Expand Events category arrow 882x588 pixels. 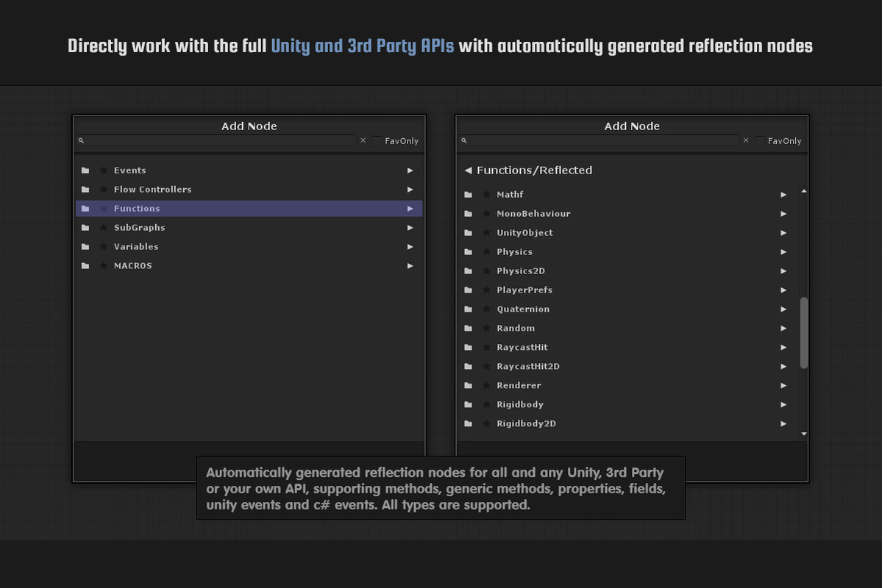tap(410, 171)
